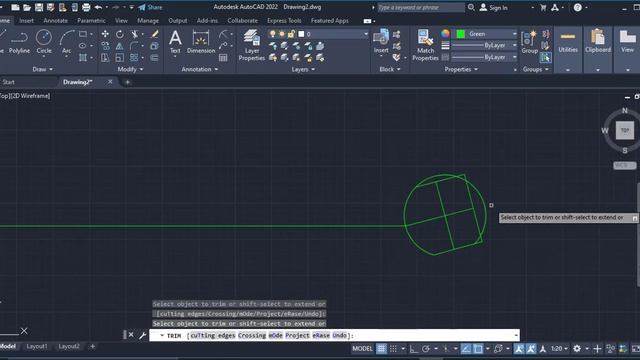Select the Match Properties tool
The width and height of the screenshot is (640, 360).
click(x=425, y=45)
